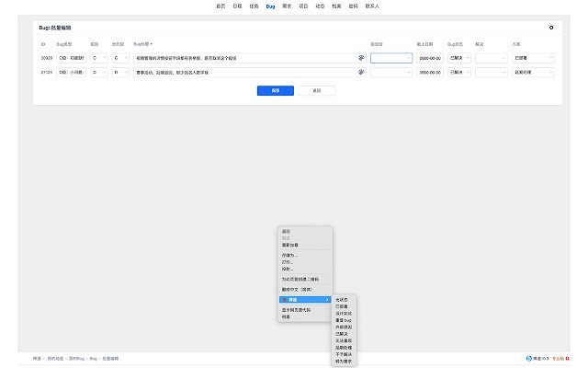
Task: Switch to the 项目 navigation tab
Action: (x=303, y=6)
